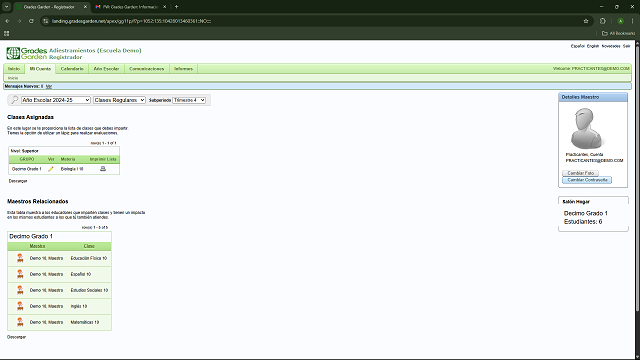640x360 pixels.
Task: Click teacher icon beside Español 10
Action: tap(20, 274)
